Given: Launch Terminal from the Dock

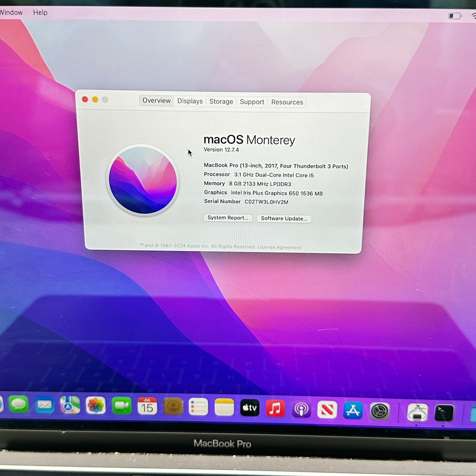Looking at the screenshot, I should coord(444,413).
